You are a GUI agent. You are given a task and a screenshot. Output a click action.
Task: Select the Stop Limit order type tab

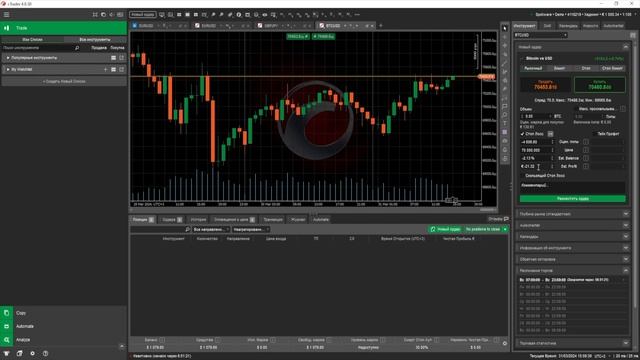612,68
